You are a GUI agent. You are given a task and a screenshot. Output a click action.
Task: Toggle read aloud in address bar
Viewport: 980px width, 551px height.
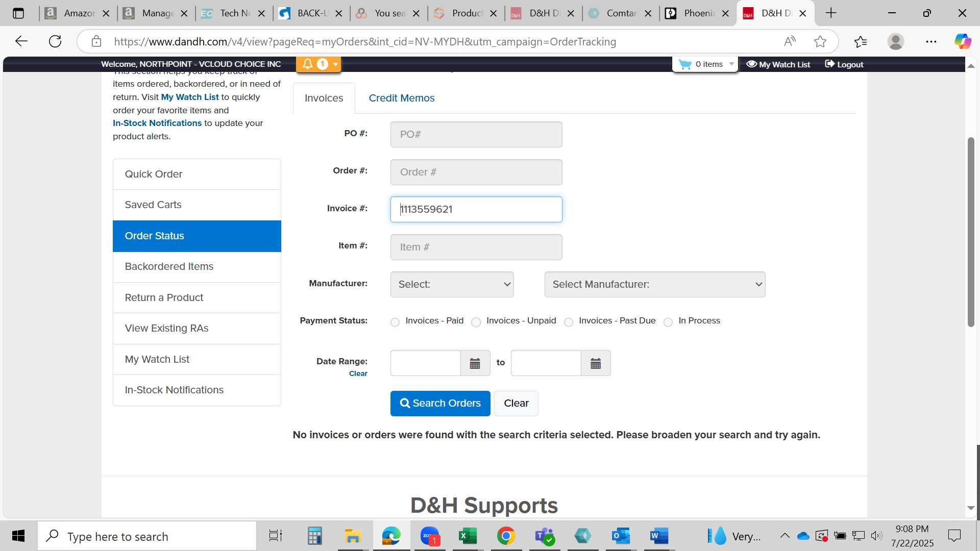[x=790, y=41]
